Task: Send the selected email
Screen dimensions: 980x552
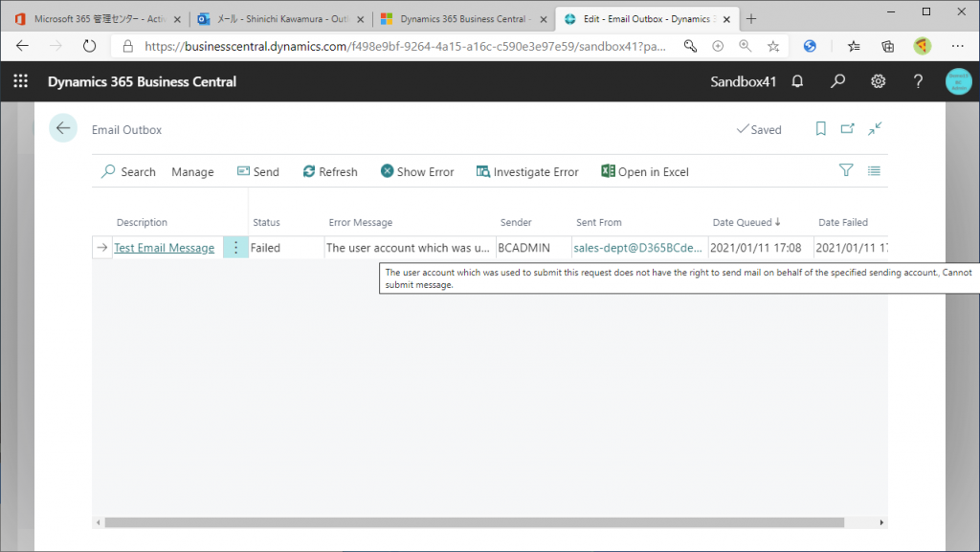Action: point(258,171)
